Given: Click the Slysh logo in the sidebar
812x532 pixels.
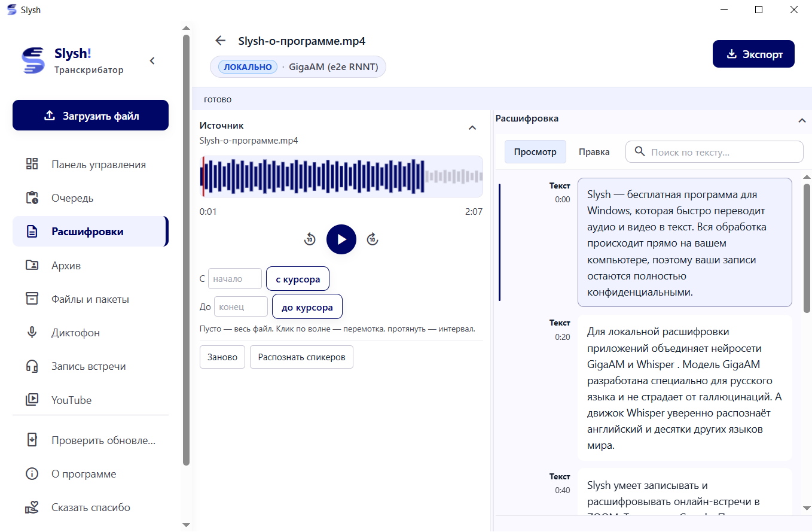Looking at the screenshot, I should (x=33, y=60).
